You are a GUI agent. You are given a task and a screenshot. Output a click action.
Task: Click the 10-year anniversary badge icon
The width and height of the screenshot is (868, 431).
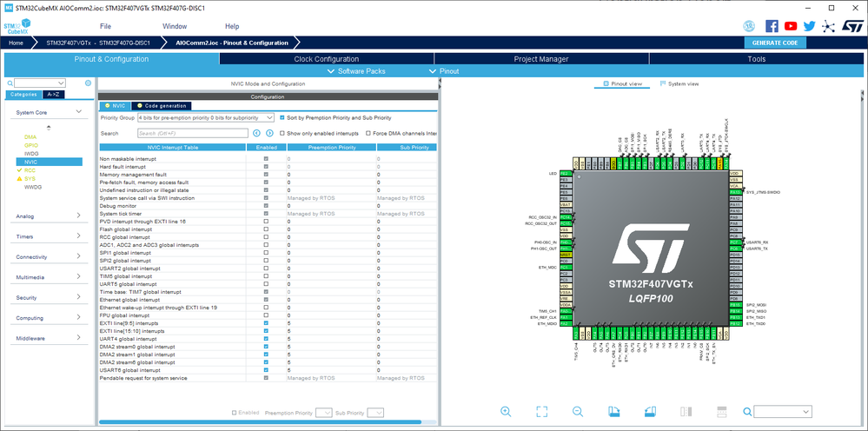tap(749, 26)
